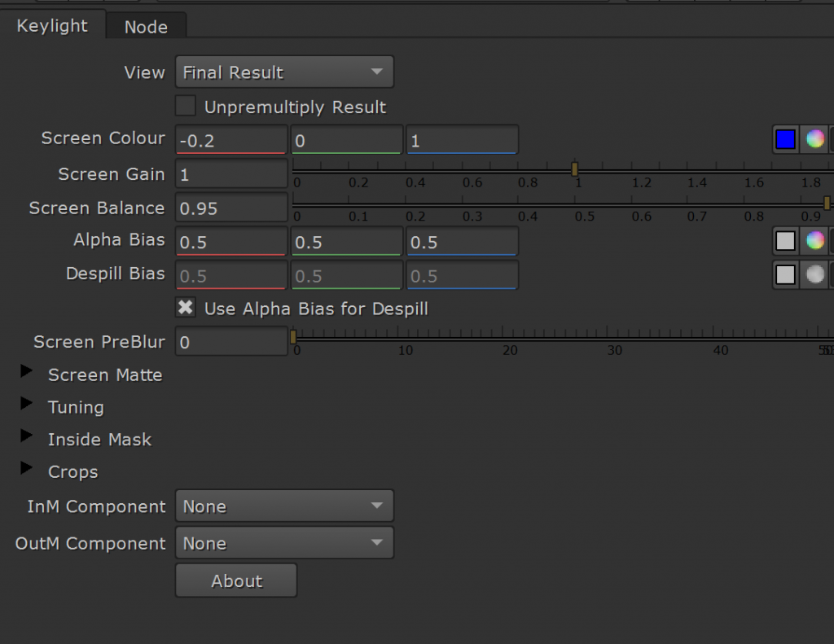This screenshot has height=644, width=834.
Task: Click the Despill Bias label
Action: [x=116, y=274]
